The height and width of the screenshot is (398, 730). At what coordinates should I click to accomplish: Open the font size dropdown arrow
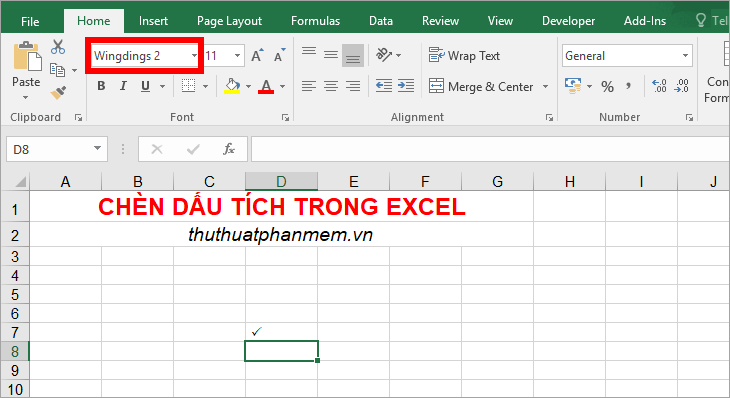point(237,56)
